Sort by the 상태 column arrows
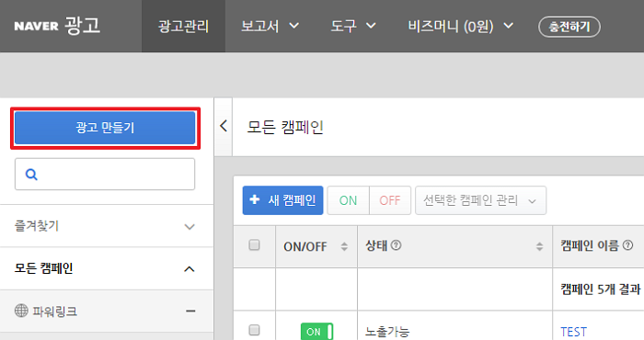 coord(540,246)
